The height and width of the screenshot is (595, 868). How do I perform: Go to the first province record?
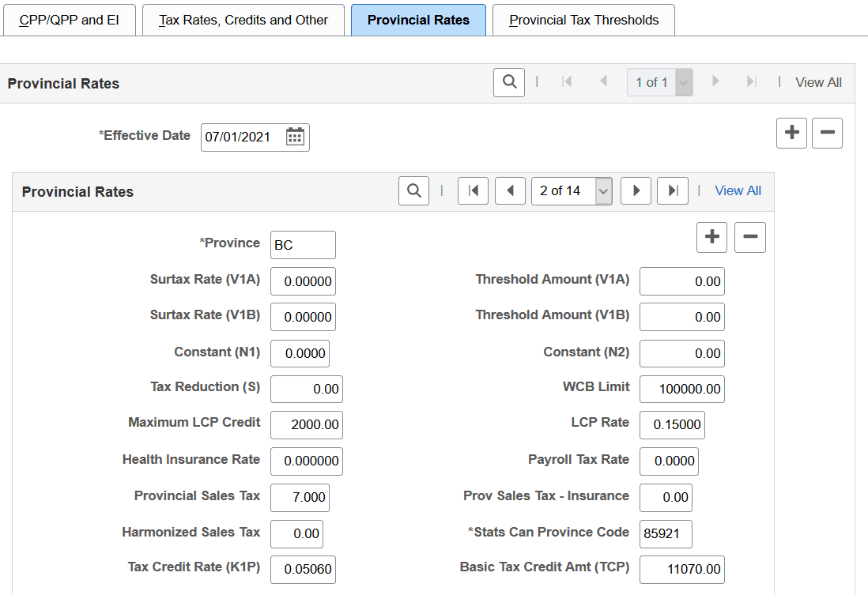click(473, 190)
